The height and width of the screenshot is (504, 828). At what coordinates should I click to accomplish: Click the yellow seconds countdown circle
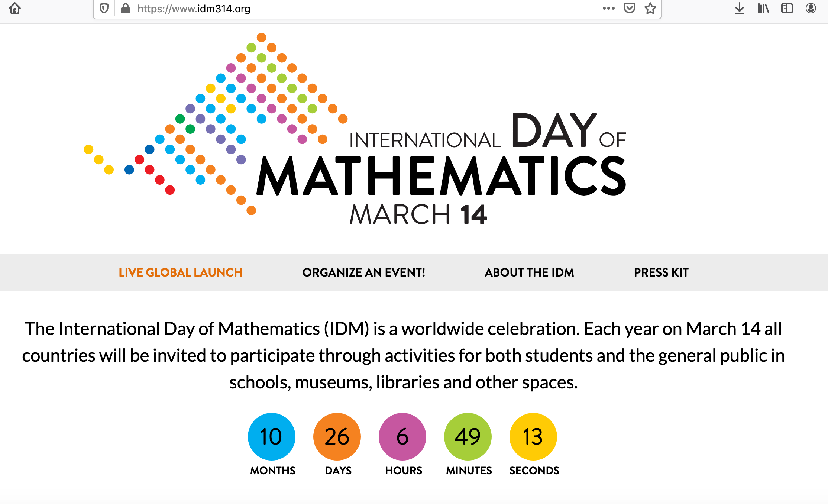pyautogui.click(x=533, y=436)
